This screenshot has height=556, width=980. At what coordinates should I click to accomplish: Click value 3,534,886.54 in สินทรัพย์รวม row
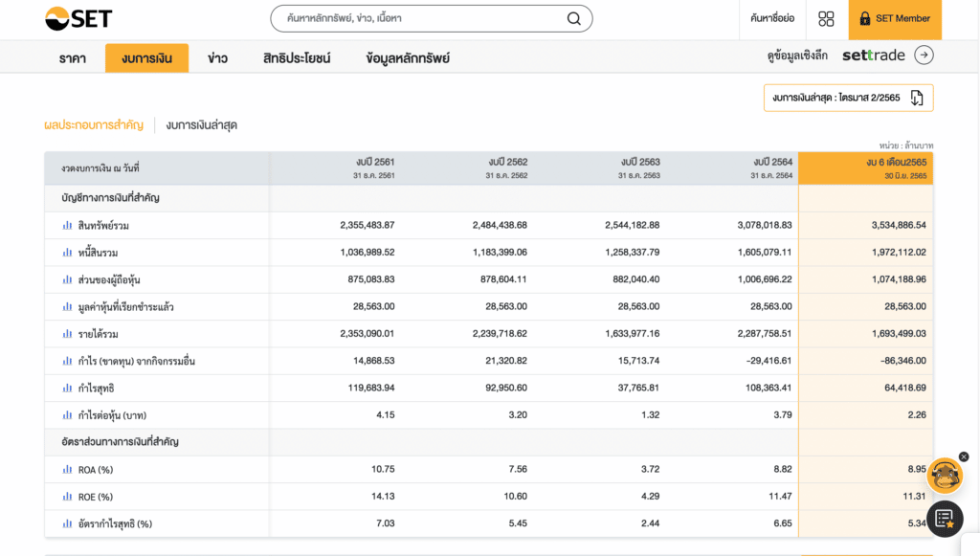pyautogui.click(x=899, y=225)
